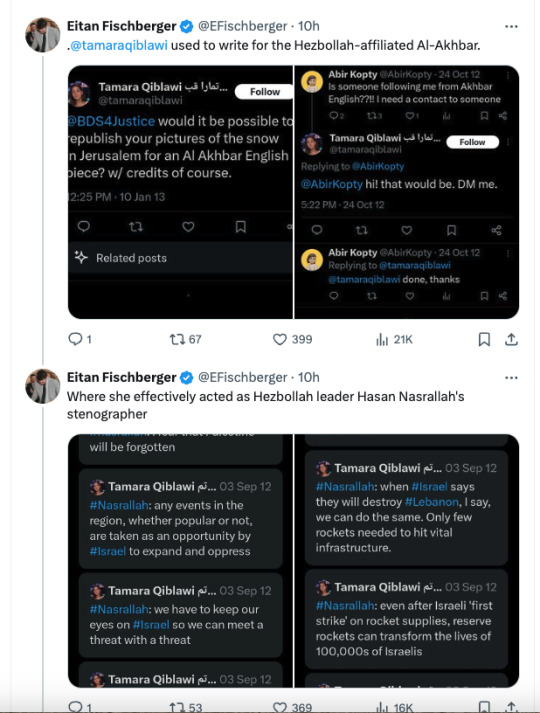Open left Nasrallah tweets screenshot image
540x713 pixels.
[180, 561]
